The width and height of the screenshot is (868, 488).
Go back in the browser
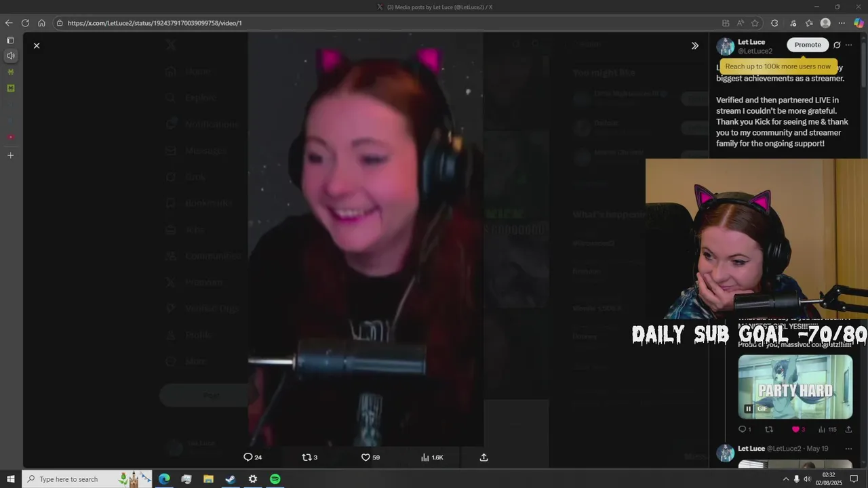point(9,23)
